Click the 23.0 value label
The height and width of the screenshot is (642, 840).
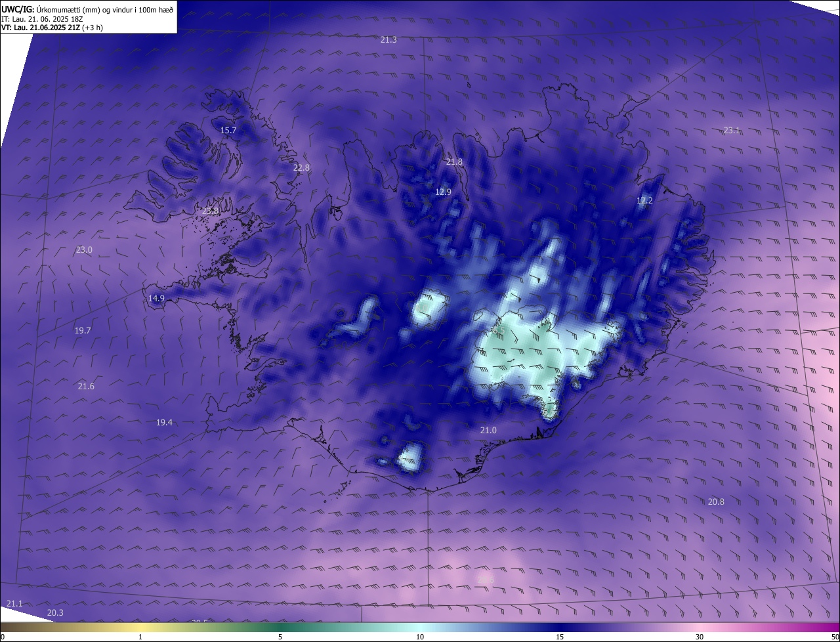[x=84, y=250]
